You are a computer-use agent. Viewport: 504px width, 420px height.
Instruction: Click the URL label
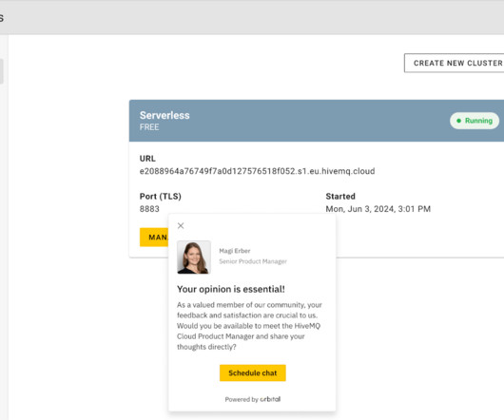pos(147,159)
